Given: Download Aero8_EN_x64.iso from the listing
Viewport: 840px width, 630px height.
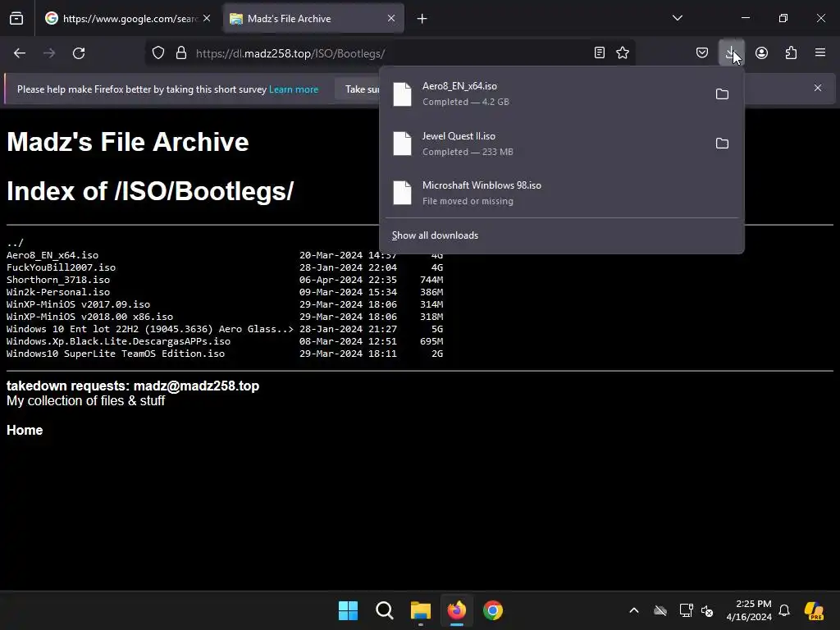Looking at the screenshot, I should (52, 256).
